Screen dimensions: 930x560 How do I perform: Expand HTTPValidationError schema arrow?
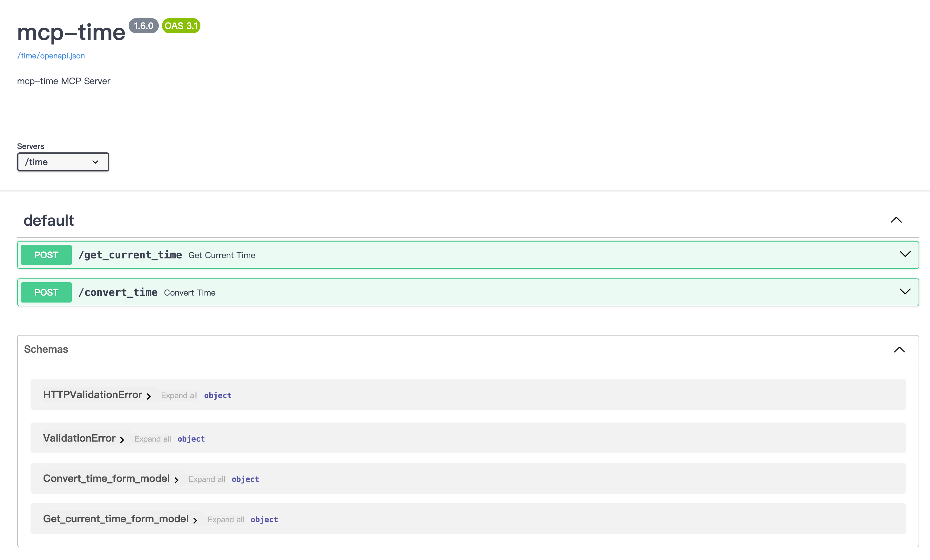[x=149, y=396]
